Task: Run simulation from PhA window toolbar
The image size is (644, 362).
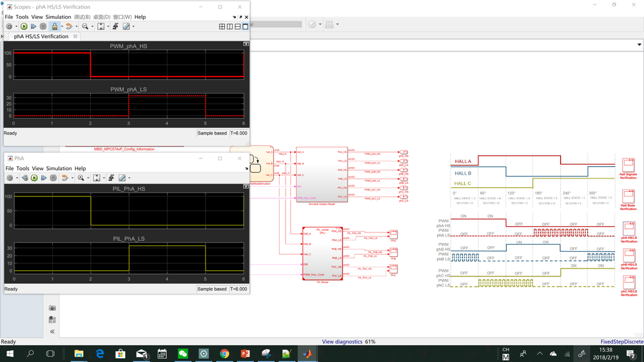Action: (x=35, y=178)
